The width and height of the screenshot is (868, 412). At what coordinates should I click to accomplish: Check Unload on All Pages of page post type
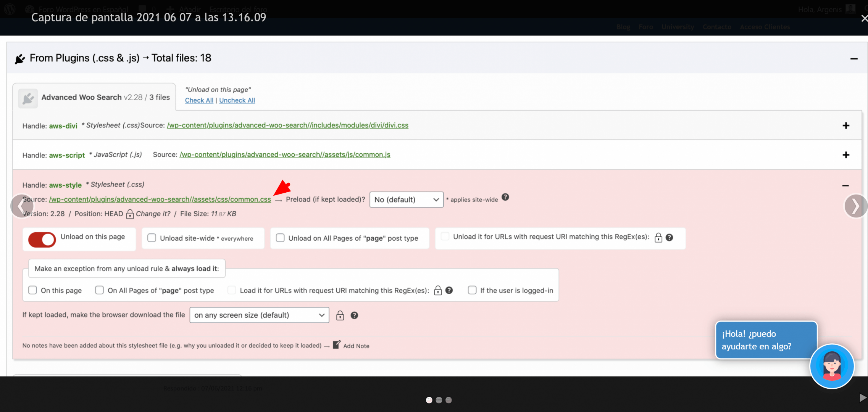(x=280, y=238)
